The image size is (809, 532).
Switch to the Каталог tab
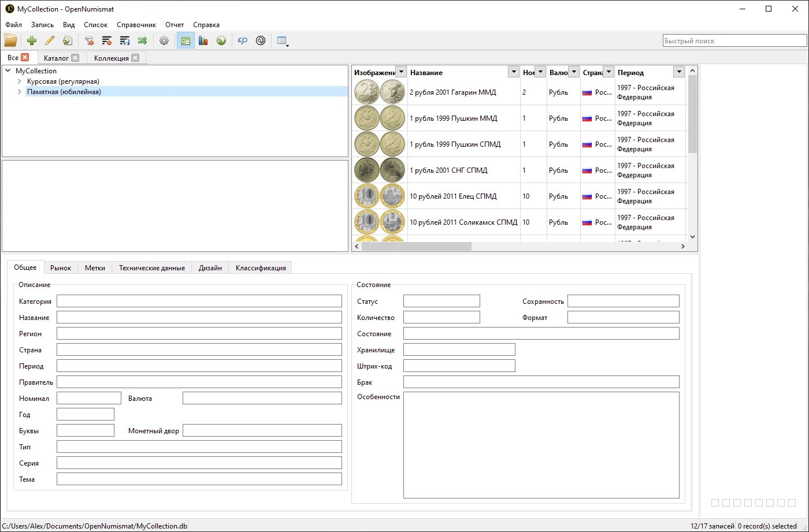[56, 58]
